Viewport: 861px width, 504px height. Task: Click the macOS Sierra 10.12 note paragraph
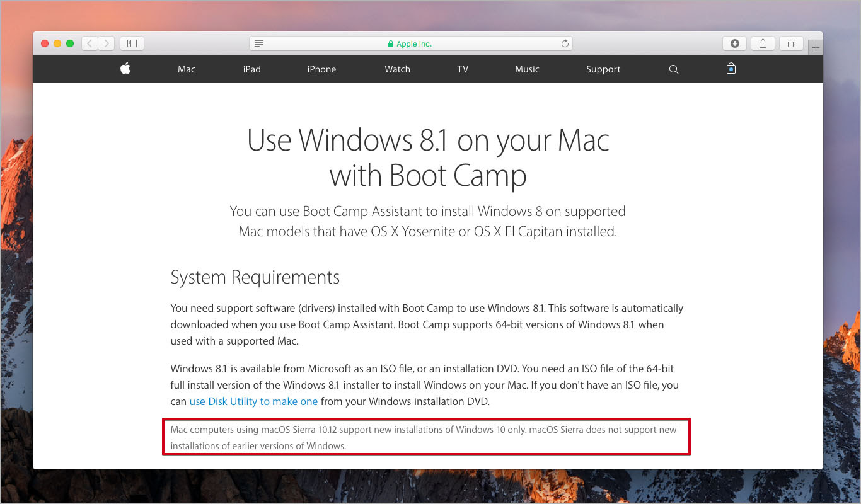point(424,438)
